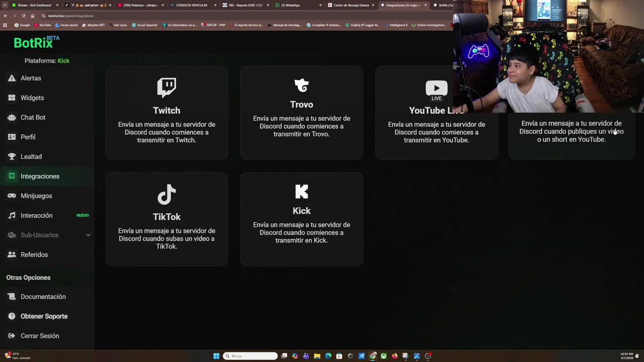Open the Kick integration card title
Image resolution: width=644 pixels, height=362 pixels.
pos(301,211)
